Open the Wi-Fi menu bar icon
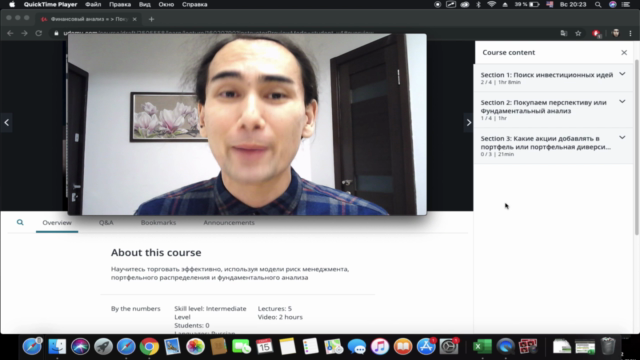Viewport: 640px width, 360px height. coord(491,4)
